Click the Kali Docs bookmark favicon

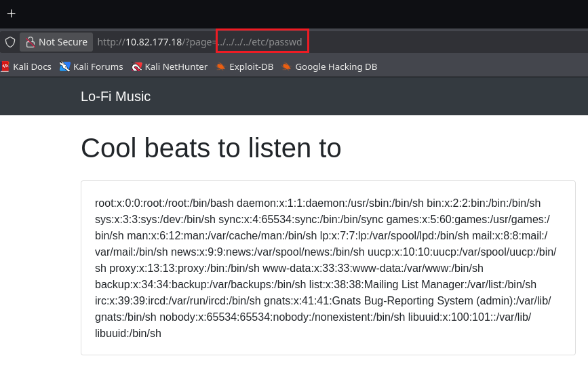click(x=5, y=66)
